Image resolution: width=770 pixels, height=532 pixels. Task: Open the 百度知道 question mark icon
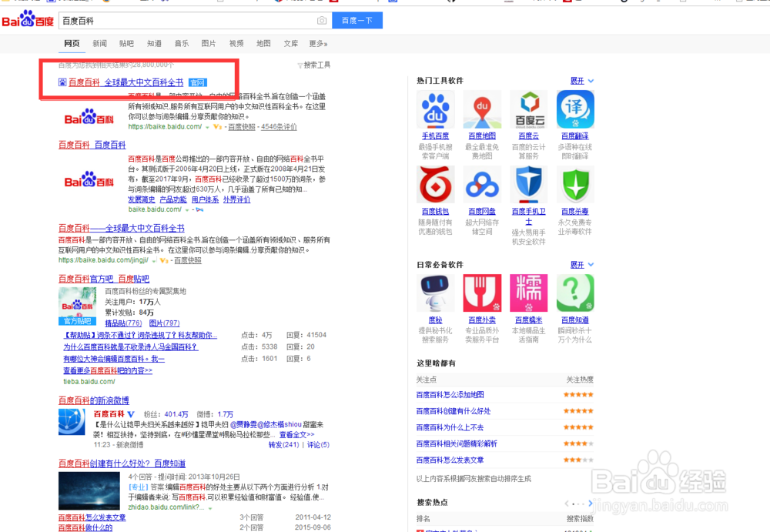[575, 293]
